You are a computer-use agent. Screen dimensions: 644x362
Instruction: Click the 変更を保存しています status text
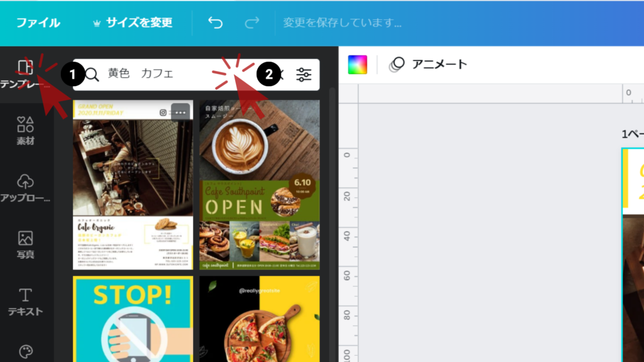pos(342,23)
